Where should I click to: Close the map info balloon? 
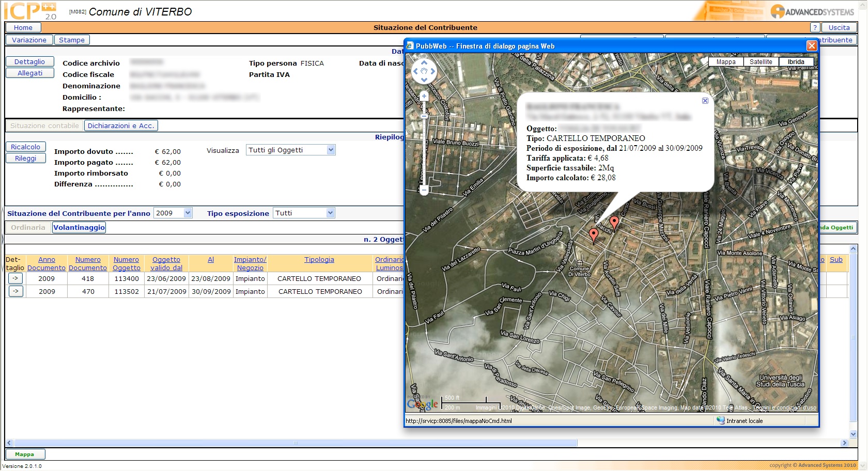coord(705,101)
